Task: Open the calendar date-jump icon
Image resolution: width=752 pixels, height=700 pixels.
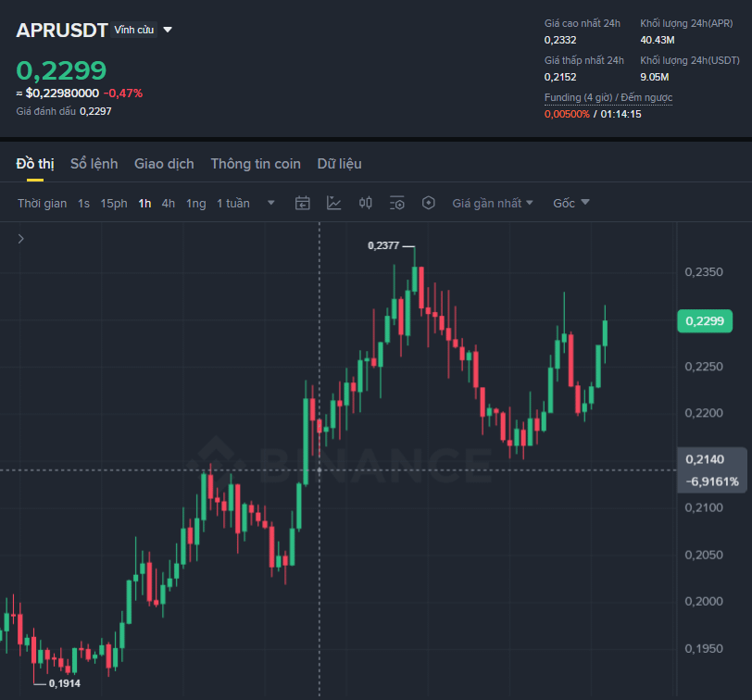Action: tap(302, 204)
